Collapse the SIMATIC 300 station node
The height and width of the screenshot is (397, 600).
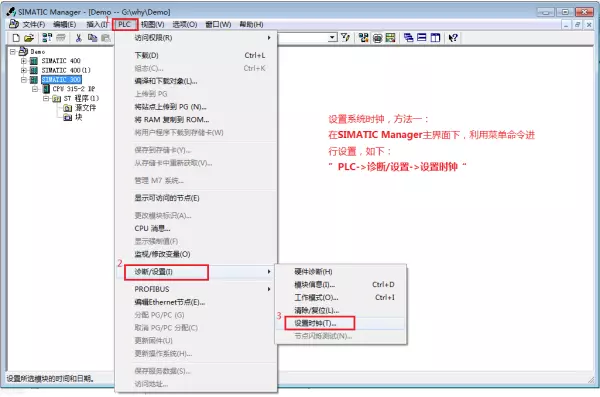(24, 80)
